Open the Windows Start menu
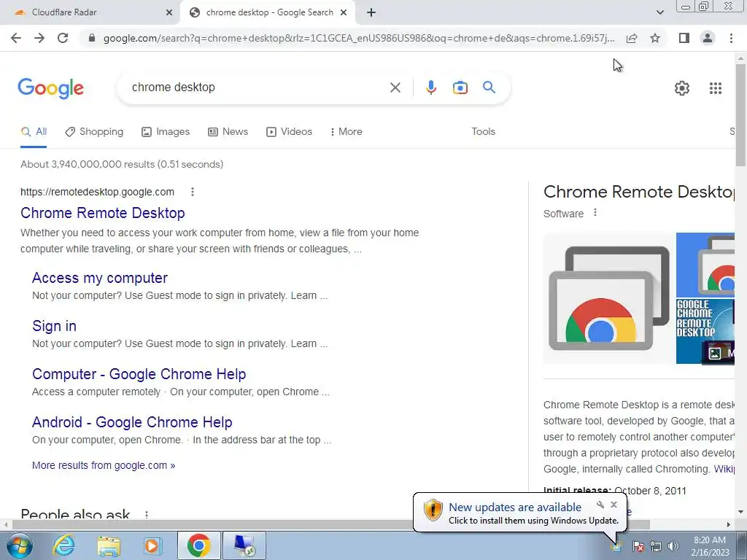747x560 pixels. tap(20, 545)
